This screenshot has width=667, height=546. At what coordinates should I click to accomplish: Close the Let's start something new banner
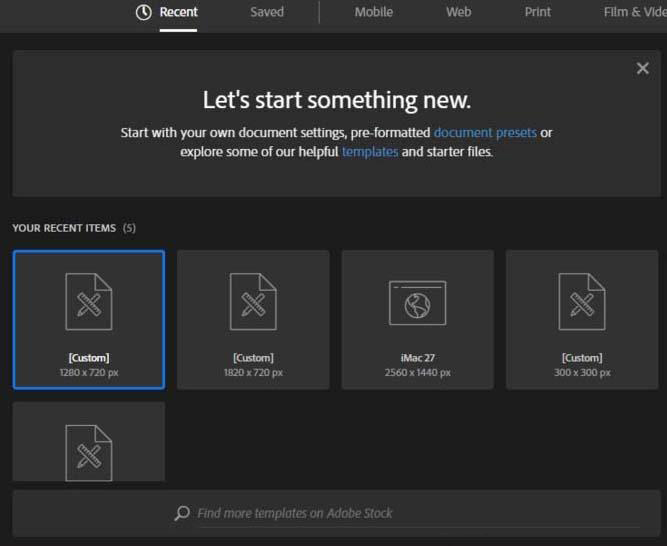[x=642, y=68]
